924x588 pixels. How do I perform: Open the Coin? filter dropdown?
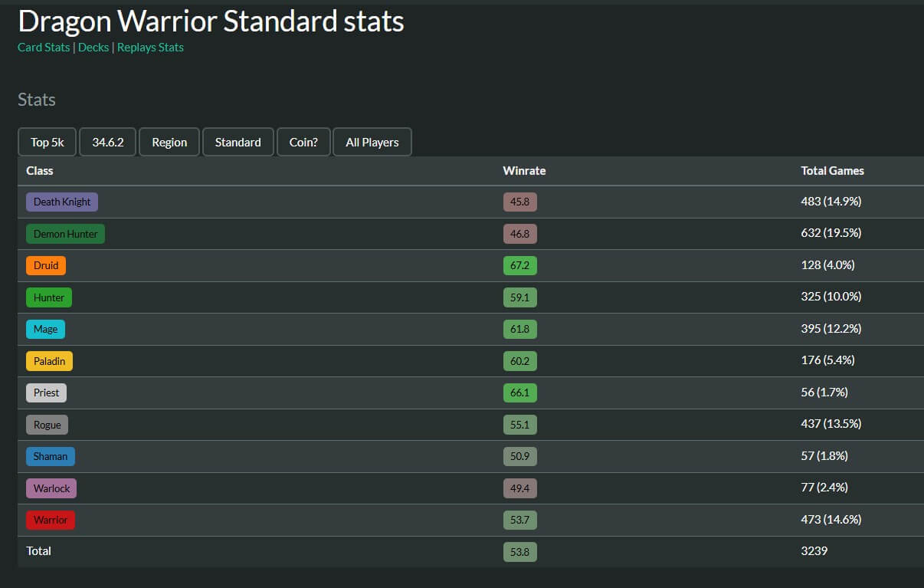click(x=303, y=142)
